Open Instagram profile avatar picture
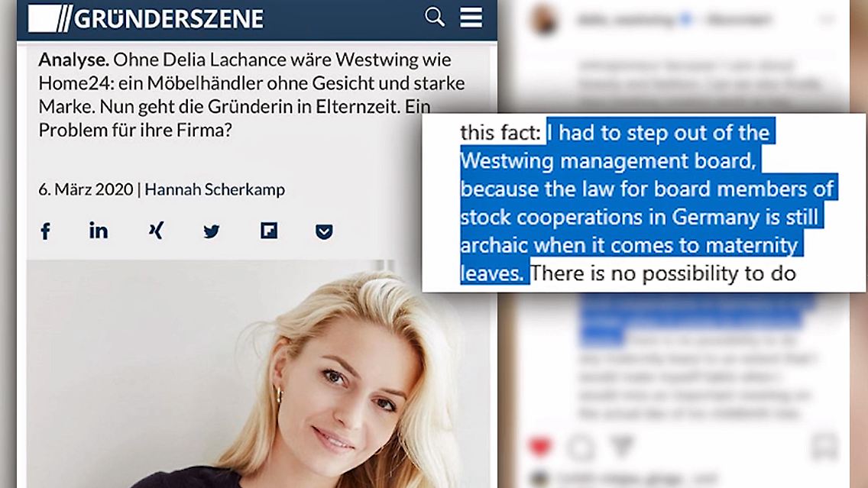Screen dimensions: 868x488 click(x=544, y=21)
